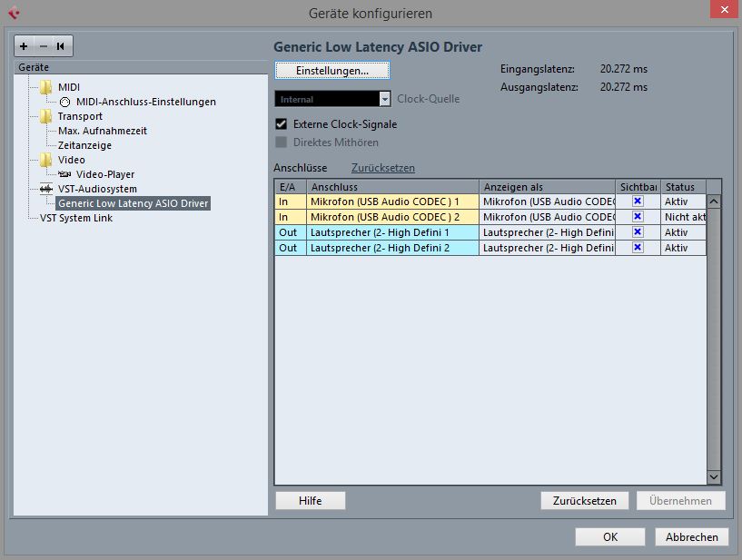
Task: Click Ausgangslatenz value 20.272 ms
Action: pyautogui.click(x=624, y=87)
